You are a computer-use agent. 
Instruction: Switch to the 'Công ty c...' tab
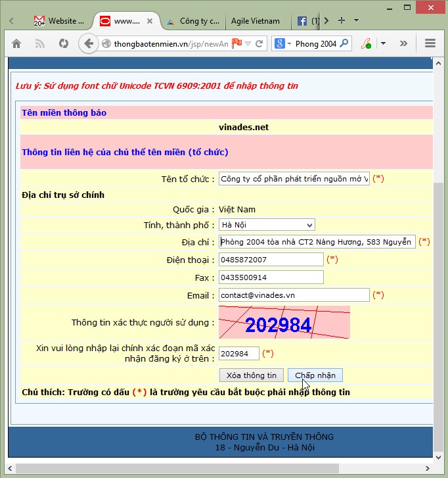coord(193,21)
